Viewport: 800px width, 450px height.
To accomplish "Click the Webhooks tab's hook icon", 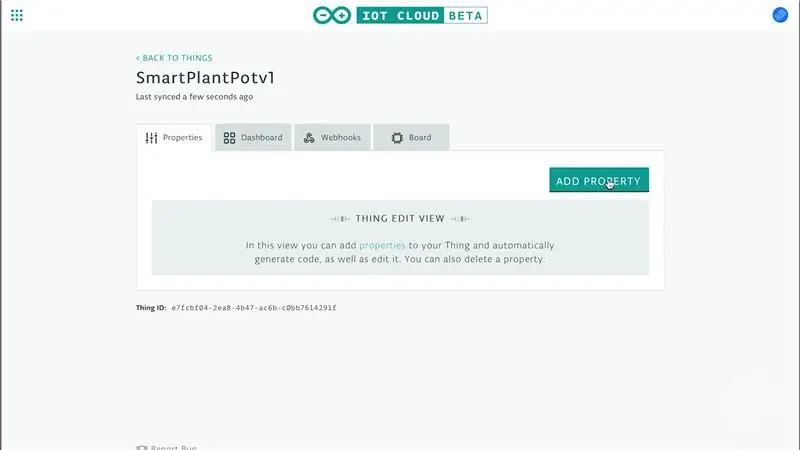I will point(309,138).
